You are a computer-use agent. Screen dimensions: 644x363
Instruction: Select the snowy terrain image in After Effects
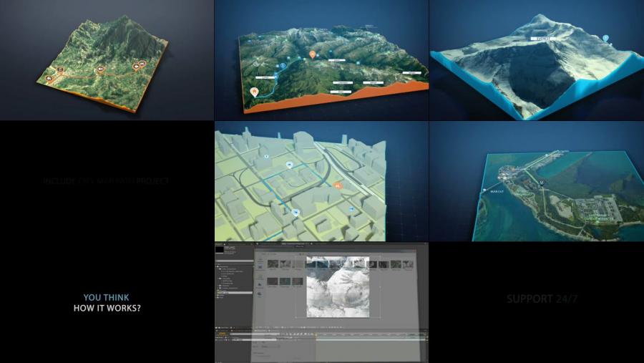pyautogui.click(x=338, y=286)
